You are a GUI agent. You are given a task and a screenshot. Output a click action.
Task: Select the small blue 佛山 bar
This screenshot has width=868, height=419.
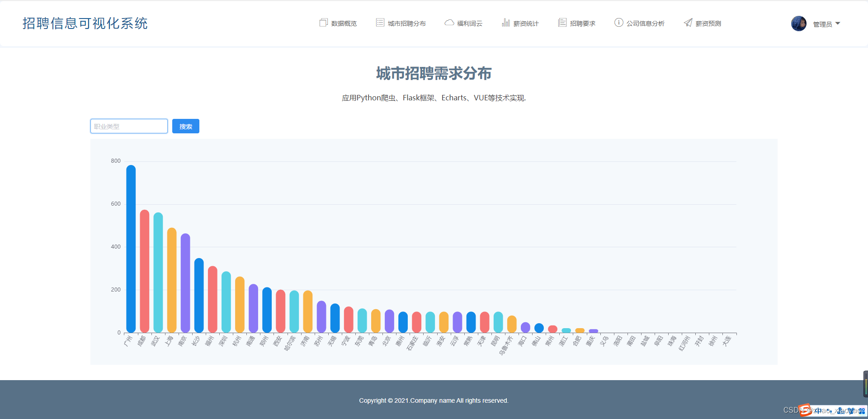[x=539, y=328]
